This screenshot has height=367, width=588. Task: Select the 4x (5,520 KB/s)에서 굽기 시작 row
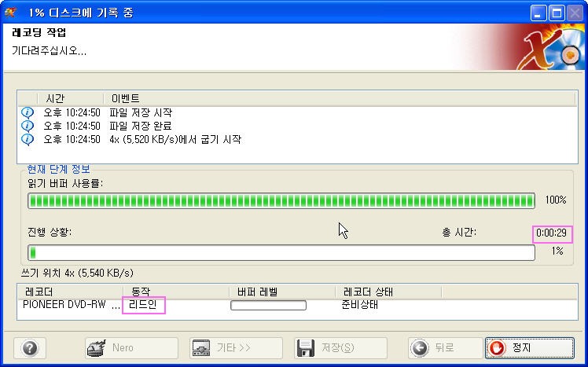[x=297, y=139]
